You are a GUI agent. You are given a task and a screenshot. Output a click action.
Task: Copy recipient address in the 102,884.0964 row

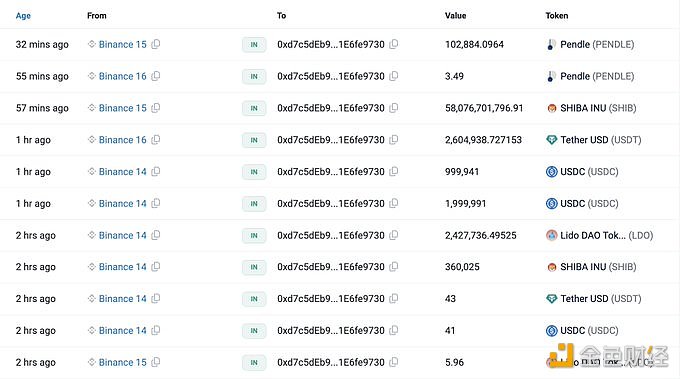(x=394, y=44)
